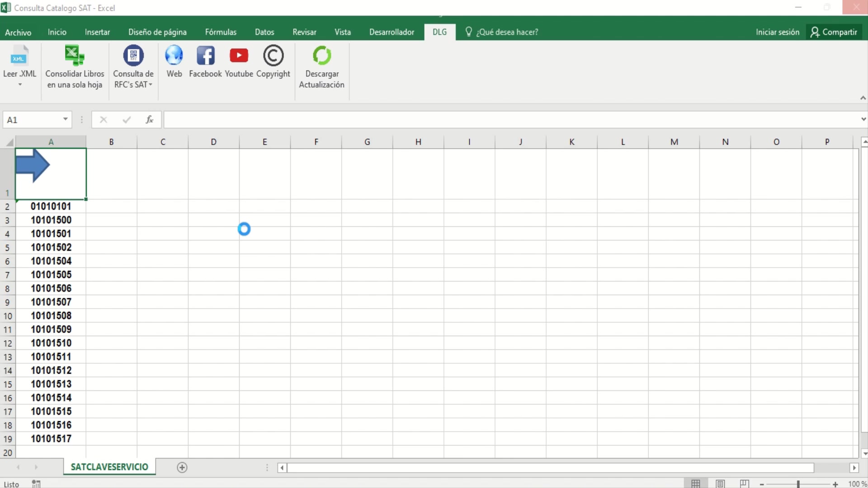Image resolution: width=868 pixels, height=488 pixels.
Task: Click zoom out minus button
Action: pos(762,484)
